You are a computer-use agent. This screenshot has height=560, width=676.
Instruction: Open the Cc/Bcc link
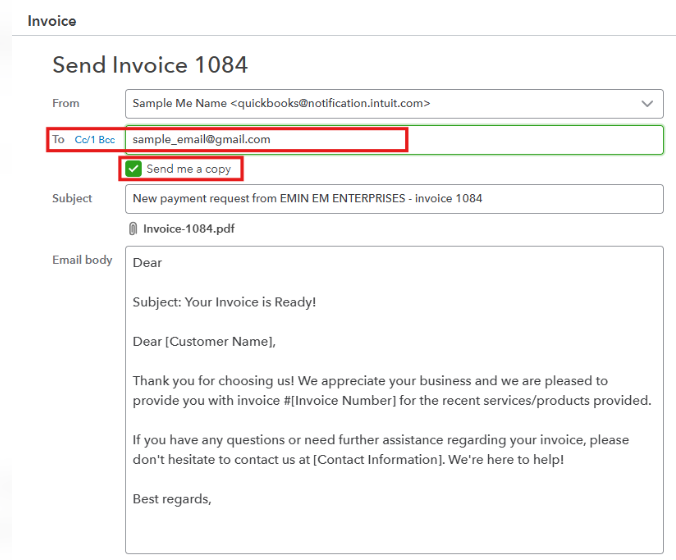[x=95, y=140]
